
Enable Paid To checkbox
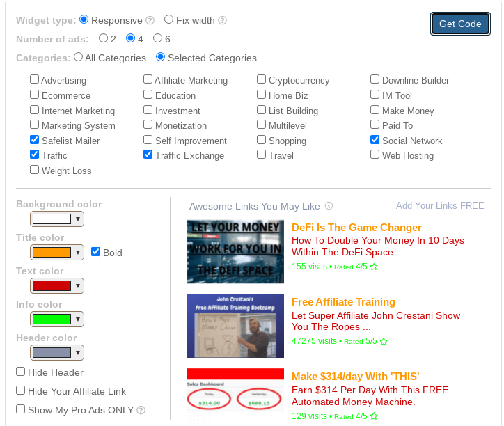375,125
